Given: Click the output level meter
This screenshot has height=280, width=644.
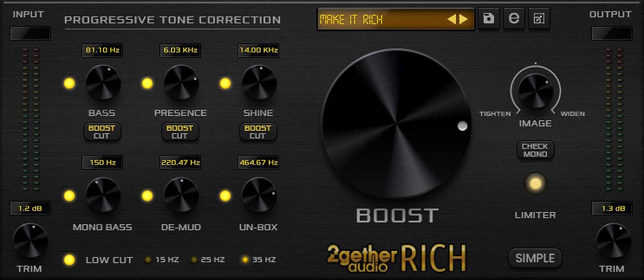Looking at the screenshot, I should [613, 119].
